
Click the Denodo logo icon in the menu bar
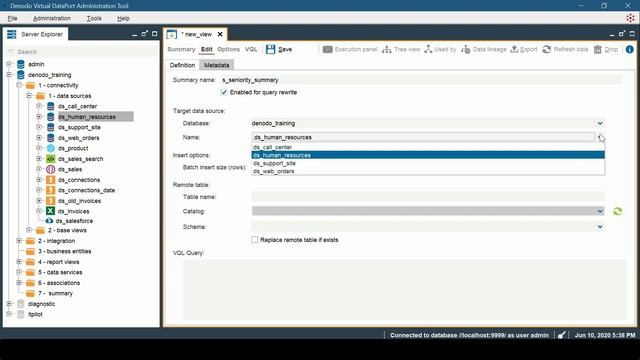630,18
